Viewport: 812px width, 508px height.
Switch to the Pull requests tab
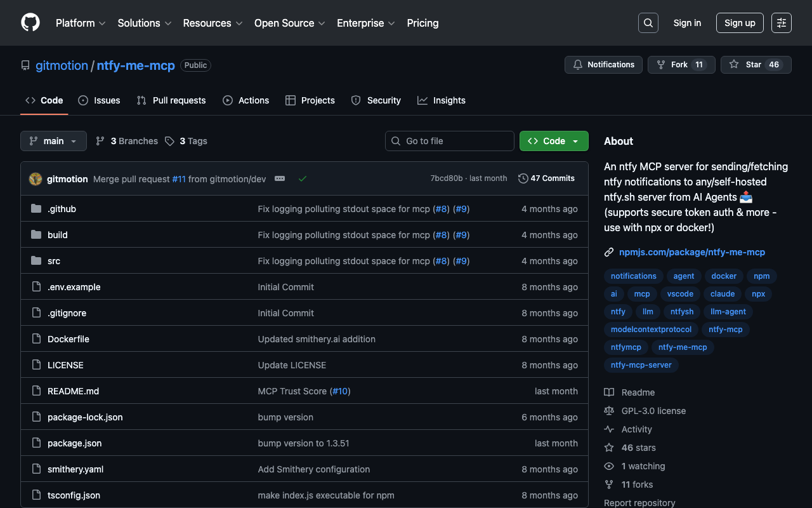[x=171, y=100]
